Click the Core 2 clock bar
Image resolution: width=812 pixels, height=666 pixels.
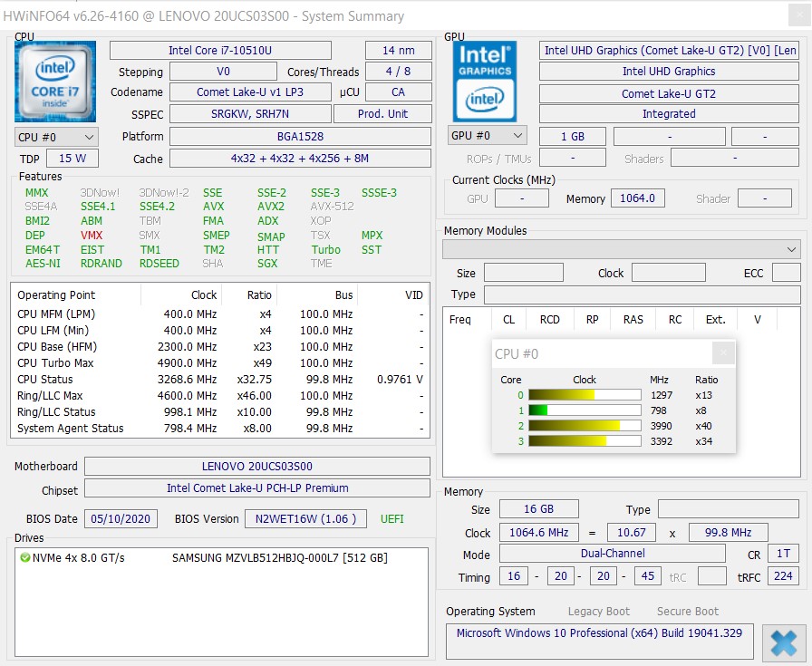585,426
